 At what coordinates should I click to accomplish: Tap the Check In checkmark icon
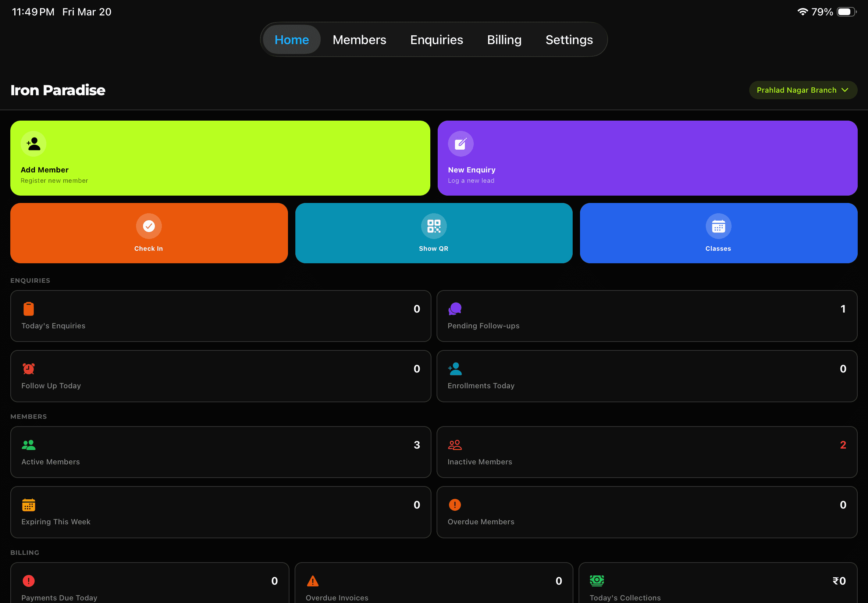tap(149, 226)
